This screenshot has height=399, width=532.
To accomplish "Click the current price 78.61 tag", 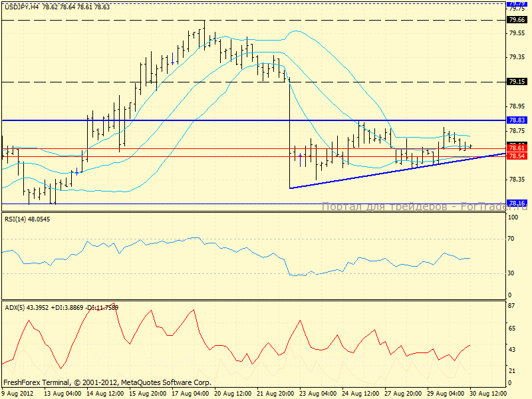I will point(517,148).
